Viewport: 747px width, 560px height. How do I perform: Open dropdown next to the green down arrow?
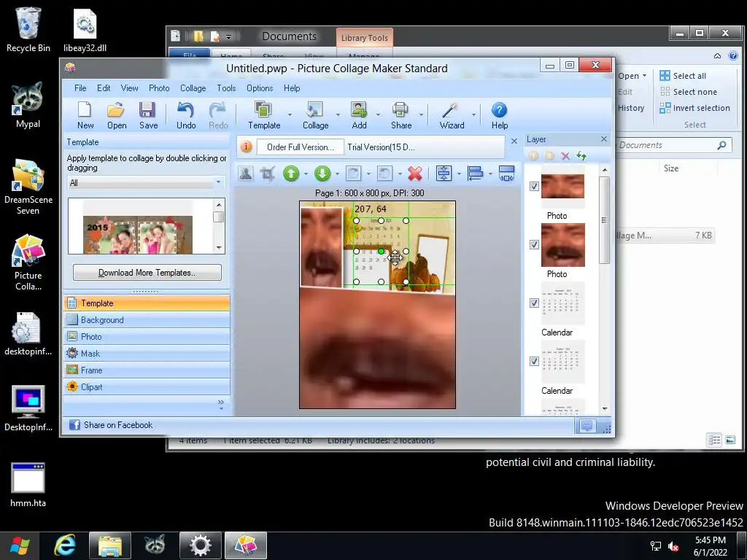pyautogui.click(x=337, y=174)
